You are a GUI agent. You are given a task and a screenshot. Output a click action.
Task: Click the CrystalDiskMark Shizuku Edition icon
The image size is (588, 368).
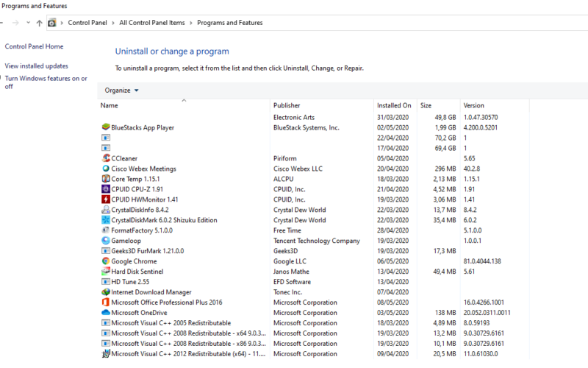[x=106, y=219]
